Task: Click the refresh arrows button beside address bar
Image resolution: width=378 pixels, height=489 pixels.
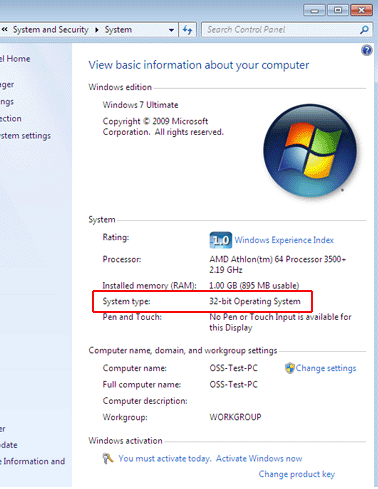Action: click(188, 30)
